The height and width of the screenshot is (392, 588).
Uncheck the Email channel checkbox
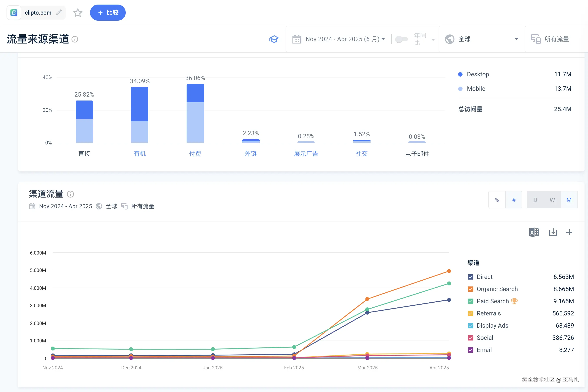(470, 350)
